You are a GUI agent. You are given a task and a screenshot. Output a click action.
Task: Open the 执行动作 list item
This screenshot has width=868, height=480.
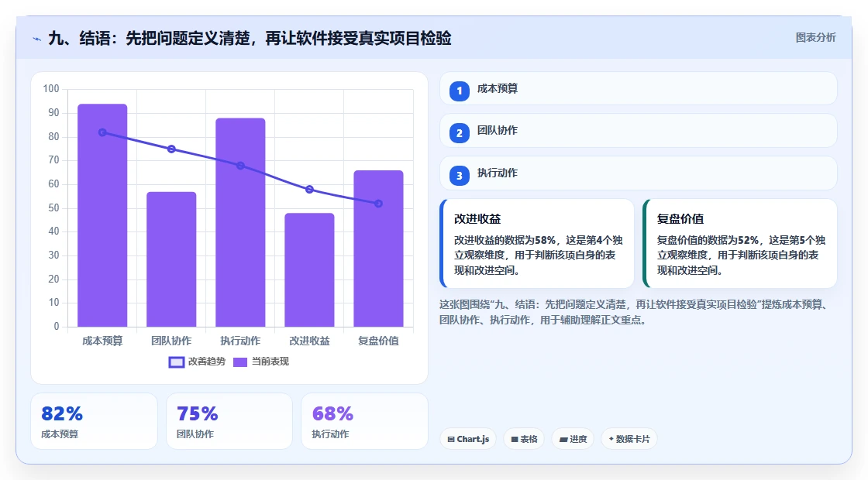(639, 173)
